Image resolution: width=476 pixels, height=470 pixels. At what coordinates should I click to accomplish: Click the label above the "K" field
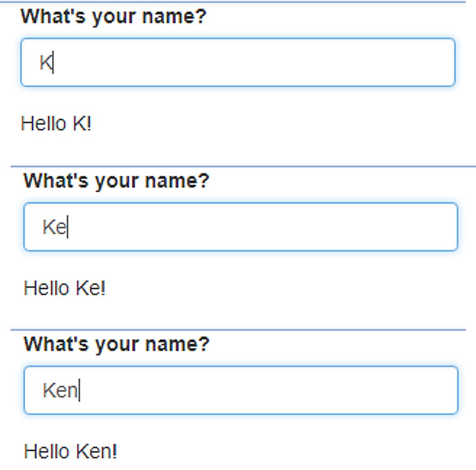[x=114, y=17]
